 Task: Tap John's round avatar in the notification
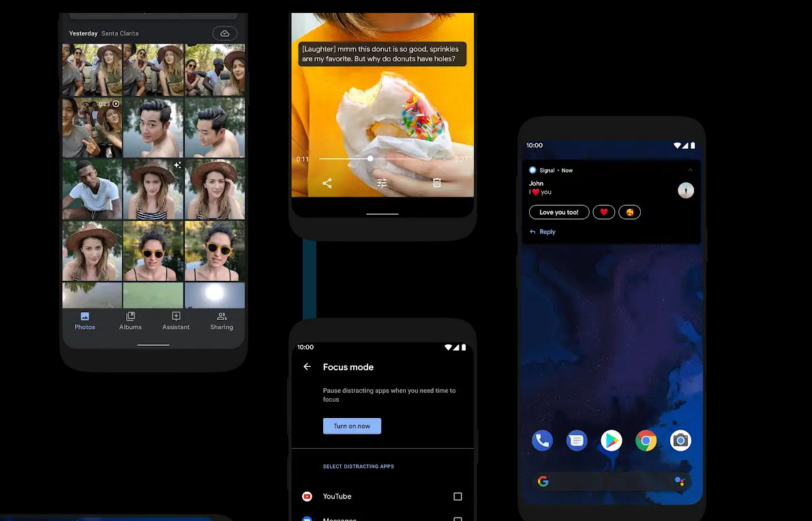[686, 190]
